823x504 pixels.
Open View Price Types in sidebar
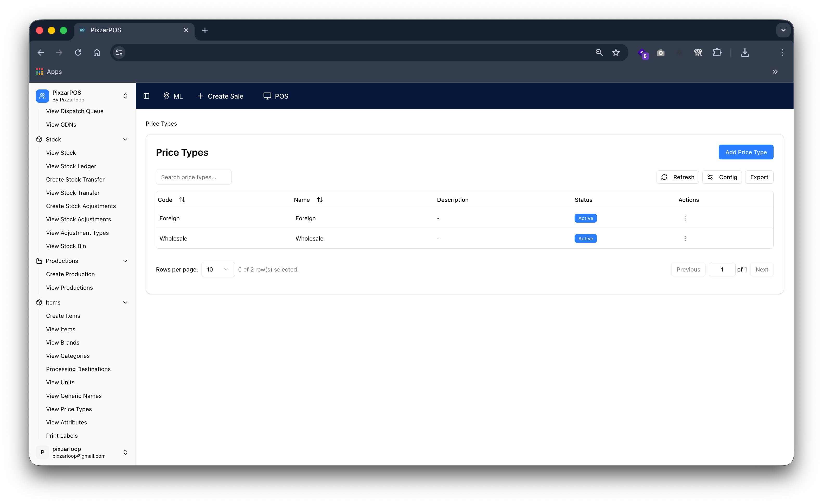69,409
